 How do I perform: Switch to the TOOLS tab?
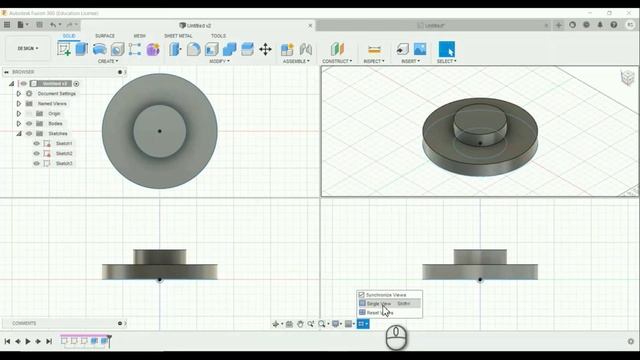(218, 36)
